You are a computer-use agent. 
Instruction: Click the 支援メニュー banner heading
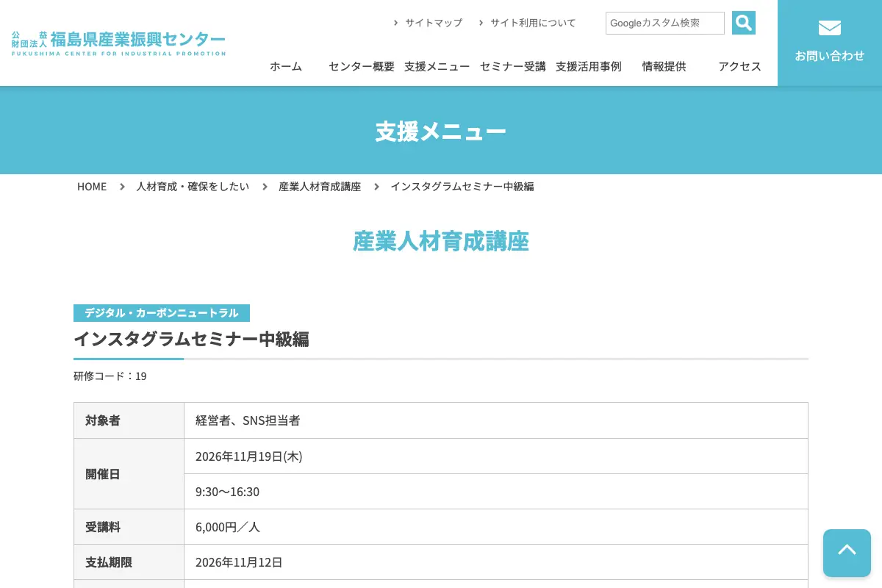[x=441, y=132]
